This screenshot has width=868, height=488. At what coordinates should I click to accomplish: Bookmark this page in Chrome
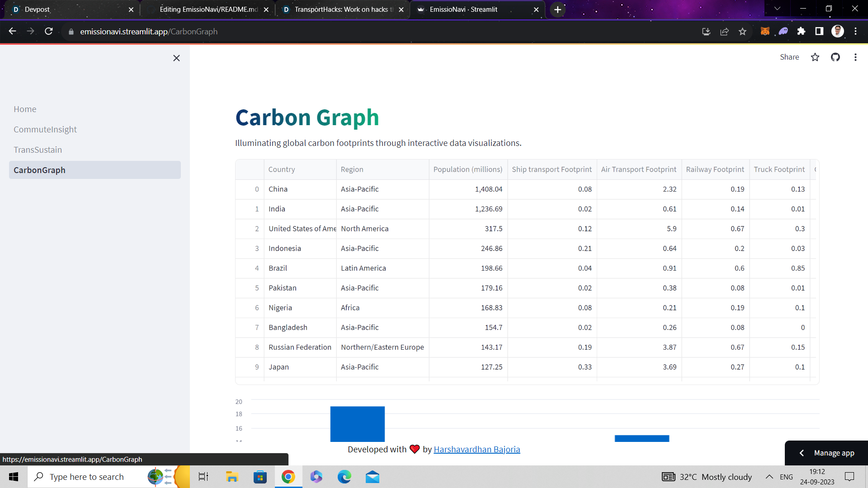[x=742, y=32]
